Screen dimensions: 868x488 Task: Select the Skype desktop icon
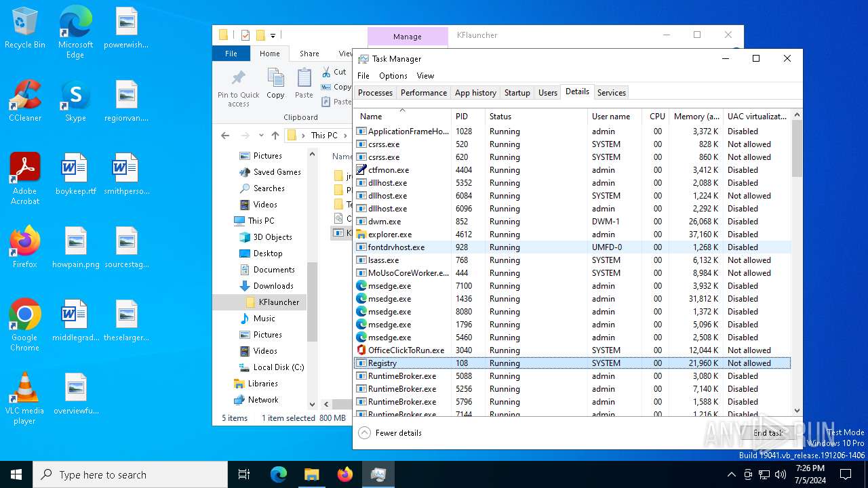coord(75,101)
